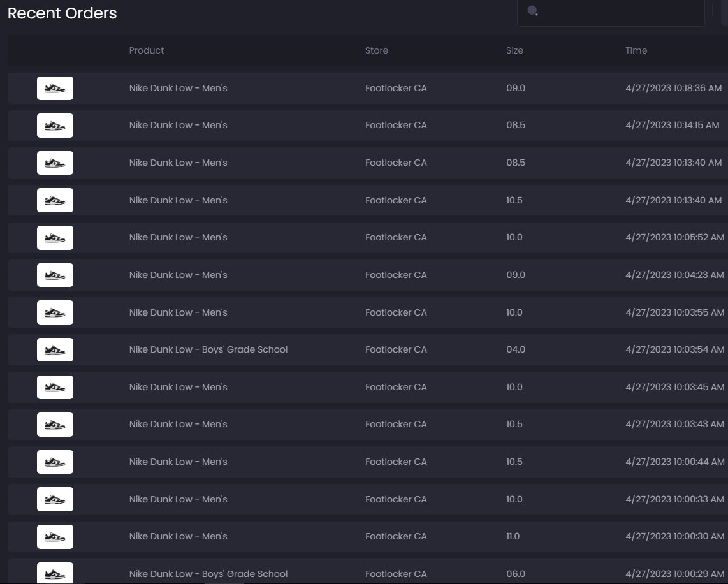This screenshot has width=728, height=584.
Task: Click size 09.0 in the 10:18:36 AM row
Action: (x=516, y=88)
